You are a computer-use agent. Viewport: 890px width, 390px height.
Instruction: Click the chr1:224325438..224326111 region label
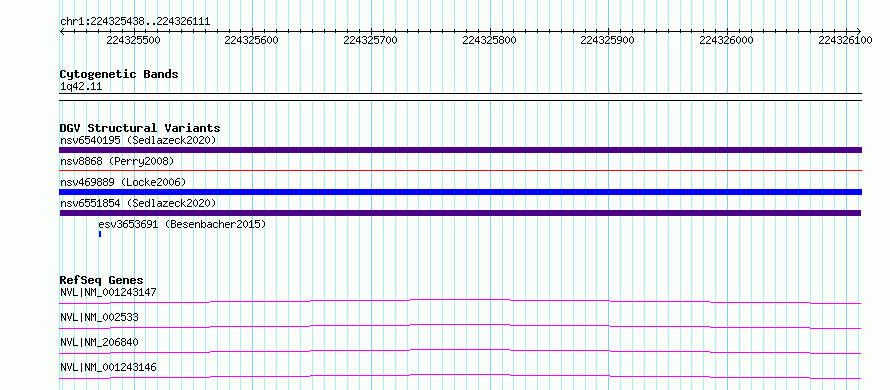135,21
